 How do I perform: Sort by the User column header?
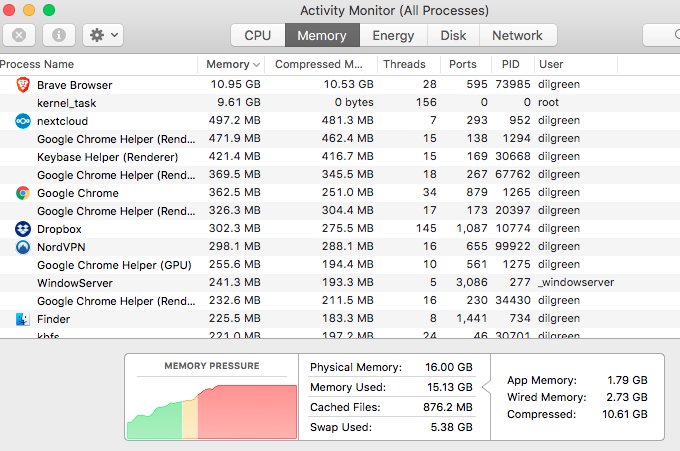551,64
